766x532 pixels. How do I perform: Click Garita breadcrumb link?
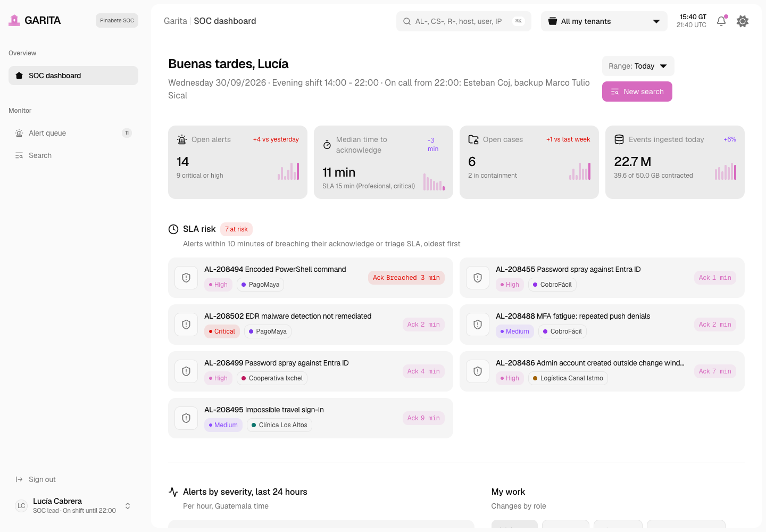176,21
